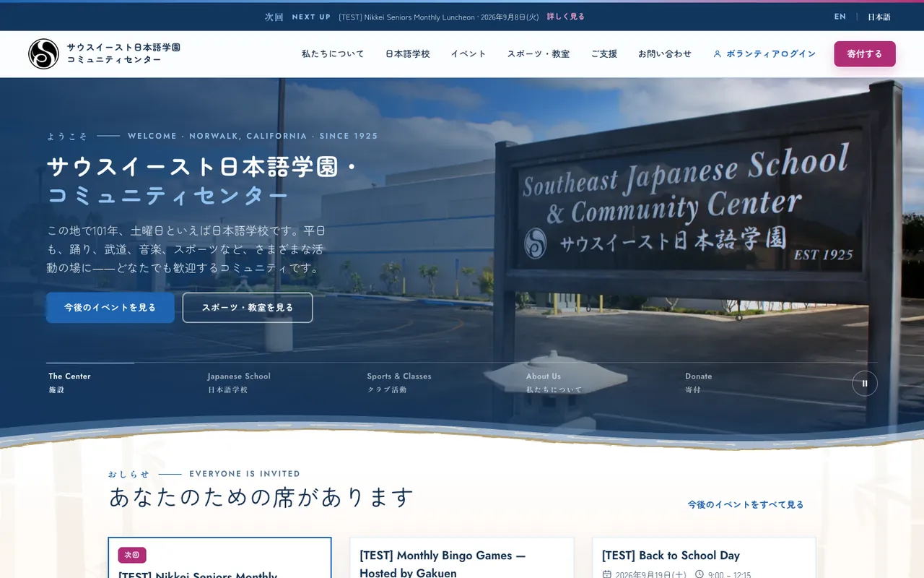Click the circular school logo icon
Image resolution: width=924 pixels, height=578 pixels.
[x=43, y=54]
